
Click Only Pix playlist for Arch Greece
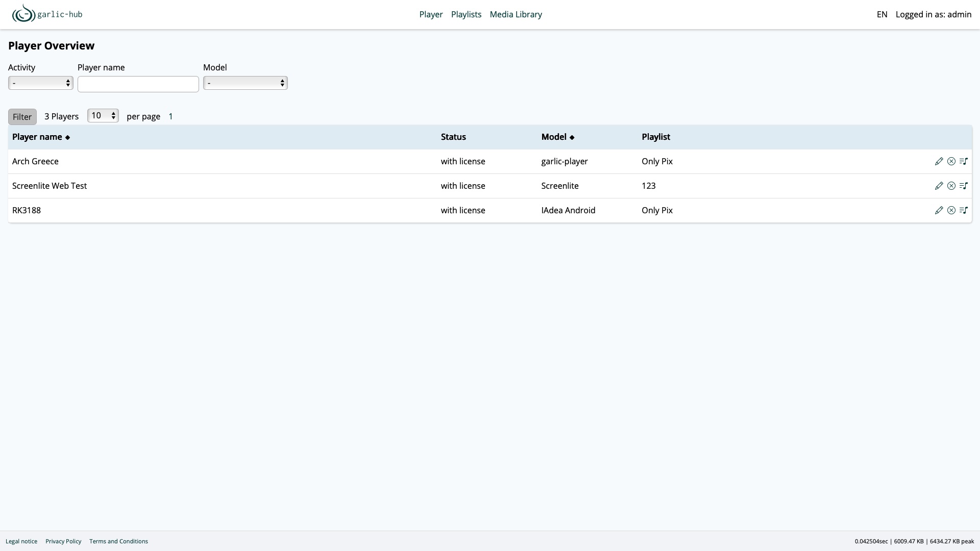coord(657,161)
